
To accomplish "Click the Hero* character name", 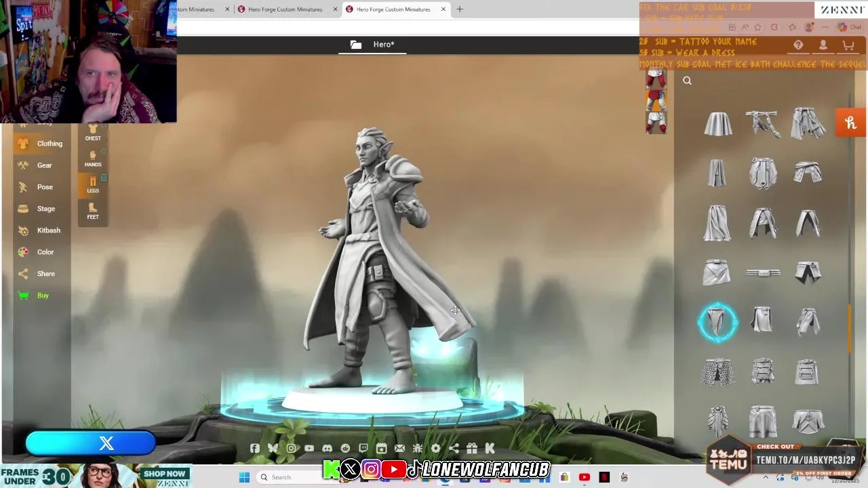I will pyautogui.click(x=383, y=45).
